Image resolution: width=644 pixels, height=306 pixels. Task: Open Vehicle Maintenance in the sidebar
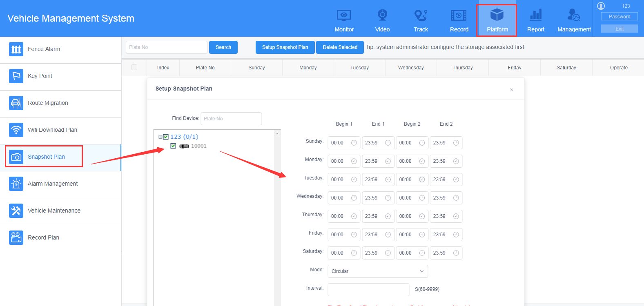pyautogui.click(x=60, y=211)
